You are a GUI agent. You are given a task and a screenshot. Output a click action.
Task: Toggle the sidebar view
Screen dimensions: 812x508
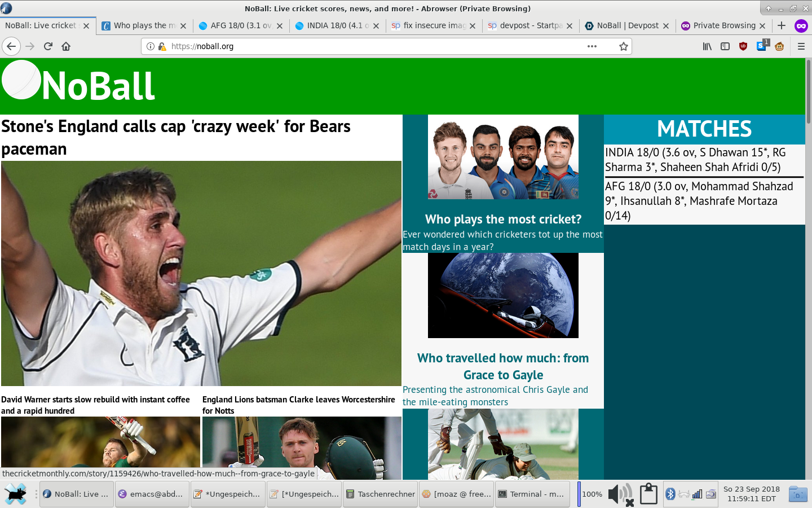(725, 46)
